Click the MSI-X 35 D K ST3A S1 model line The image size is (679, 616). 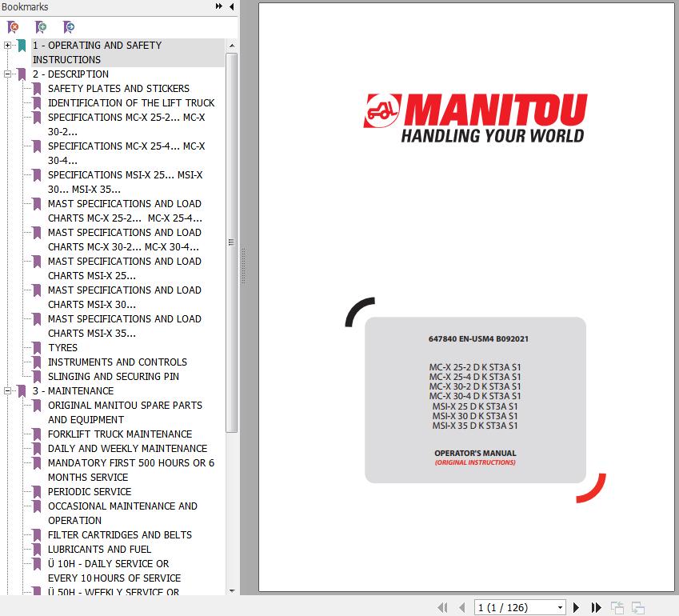tap(475, 426)
